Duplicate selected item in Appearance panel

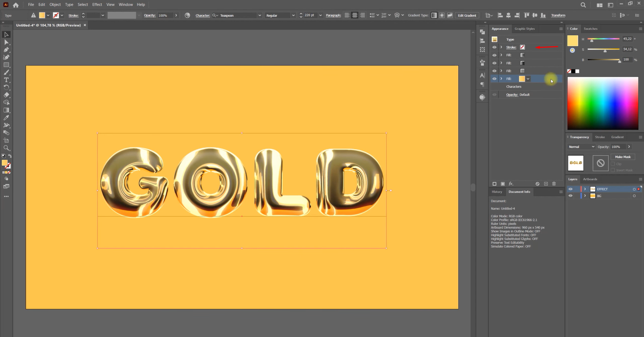click(x=546, y=184)
